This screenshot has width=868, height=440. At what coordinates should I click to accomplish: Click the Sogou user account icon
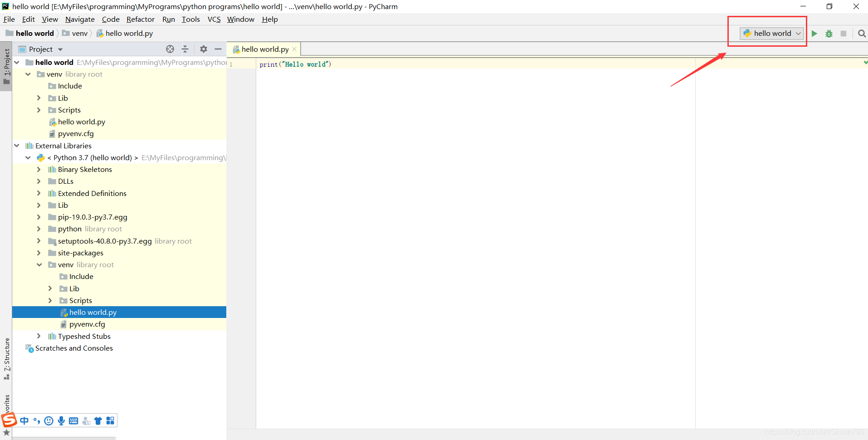coord(86,421)
